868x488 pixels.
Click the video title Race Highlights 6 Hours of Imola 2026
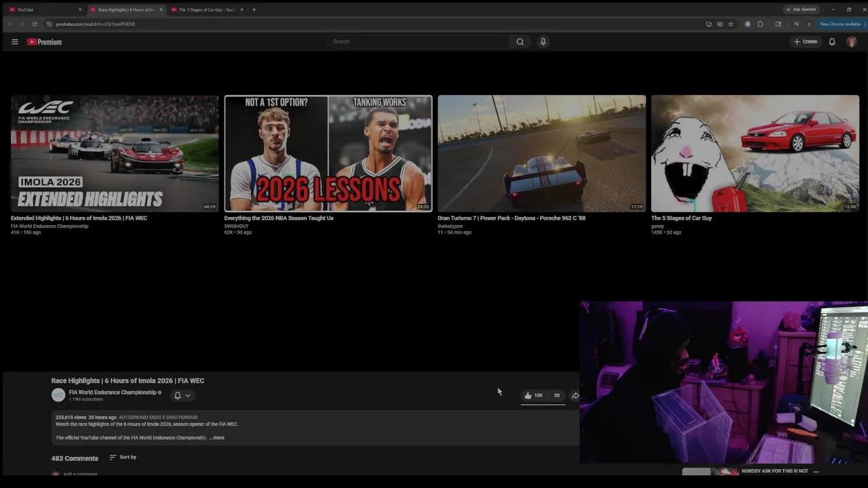tap(127, 381)
